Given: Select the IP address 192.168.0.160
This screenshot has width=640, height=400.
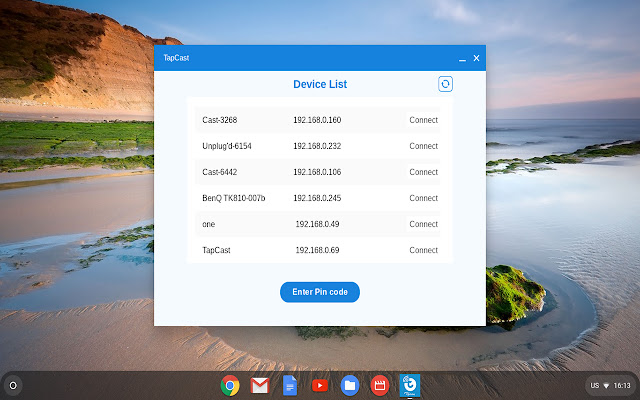Looking at the screenshot, I should (x=317, y=120).
